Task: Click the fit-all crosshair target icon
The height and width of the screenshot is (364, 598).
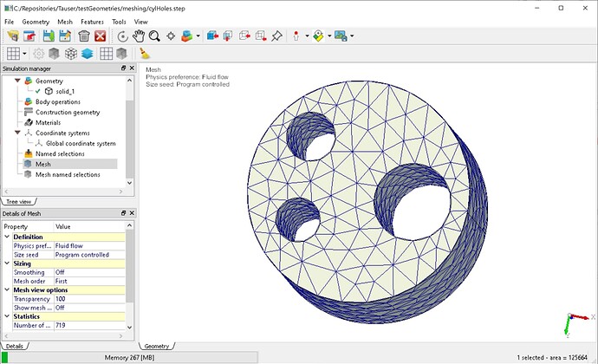Action: (x=171, y=36)
